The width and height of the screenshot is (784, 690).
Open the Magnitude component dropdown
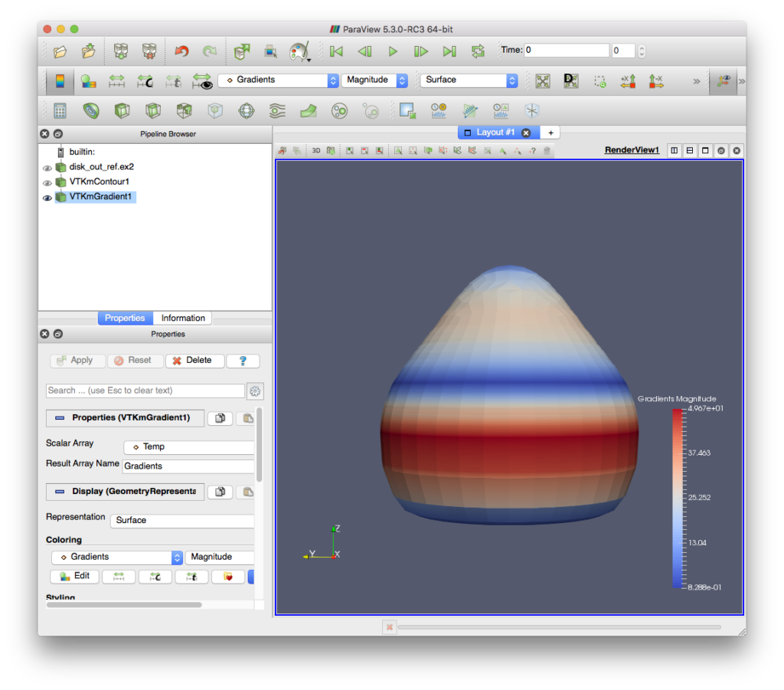[374, 80]
